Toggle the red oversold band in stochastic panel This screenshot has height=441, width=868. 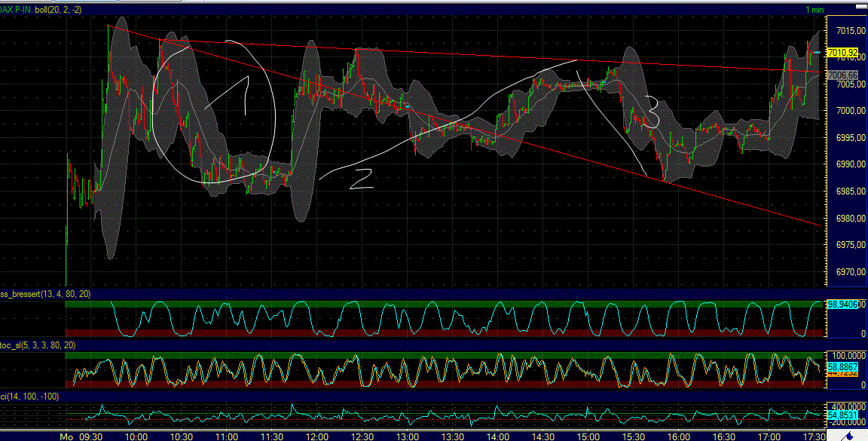pyautogui.click(x=452, y=384)
